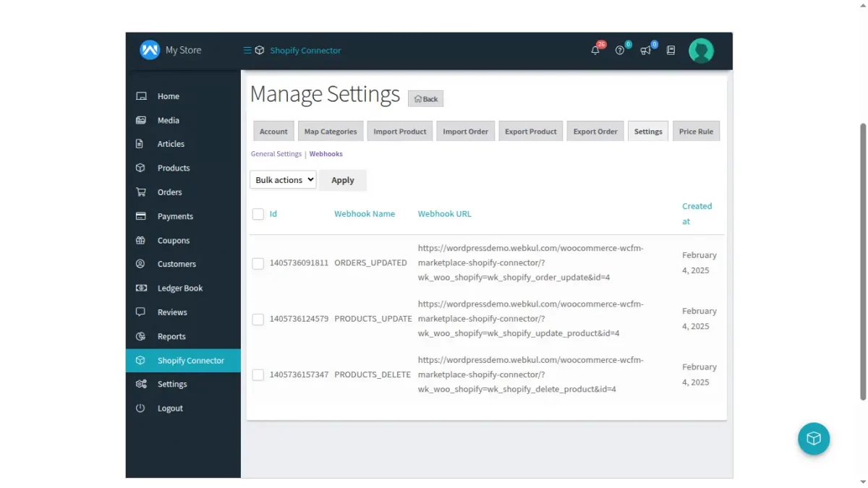The height and width of the screenshot is (488, 868).
Task: Click the My Store logo badge
Action: pos(149,50)
